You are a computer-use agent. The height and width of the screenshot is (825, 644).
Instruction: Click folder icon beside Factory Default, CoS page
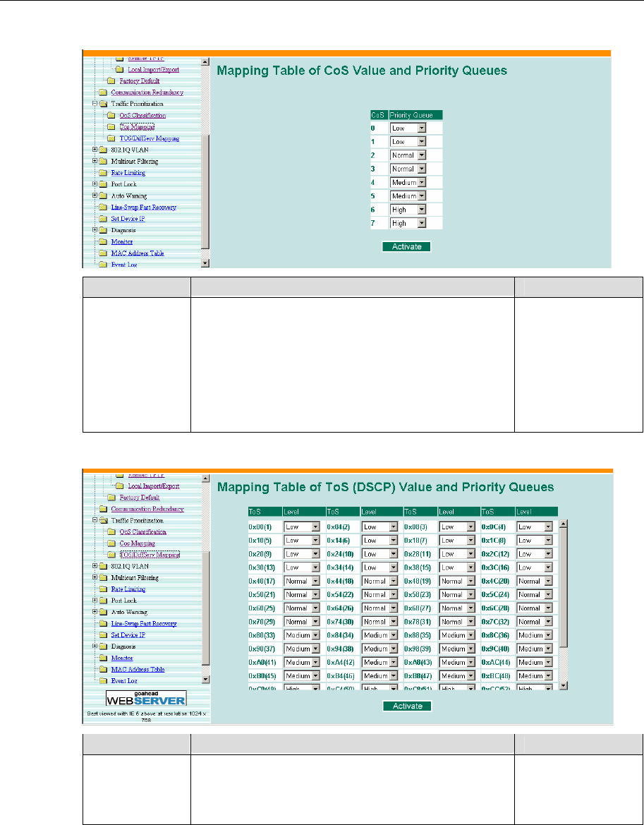(x=111, y=81)
